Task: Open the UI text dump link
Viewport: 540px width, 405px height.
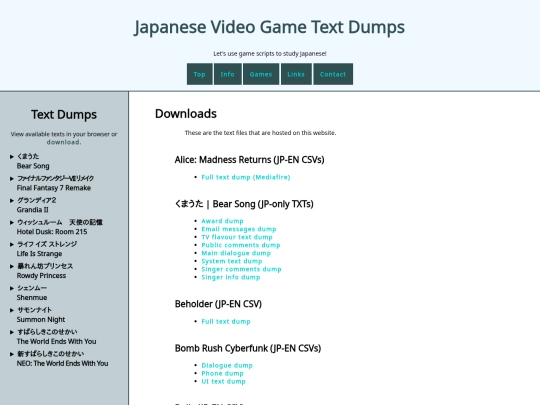Action: tap(223, 381)
